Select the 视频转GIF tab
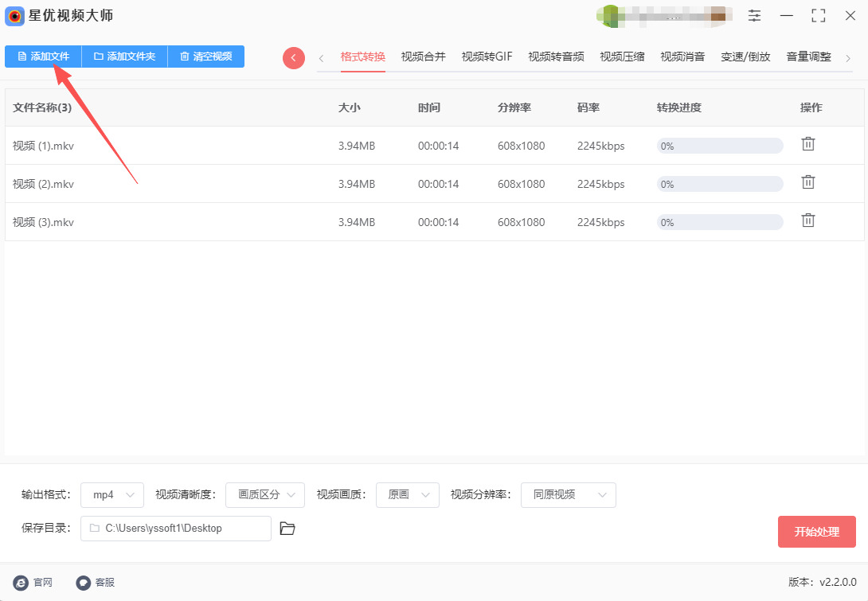 point(487,57)
